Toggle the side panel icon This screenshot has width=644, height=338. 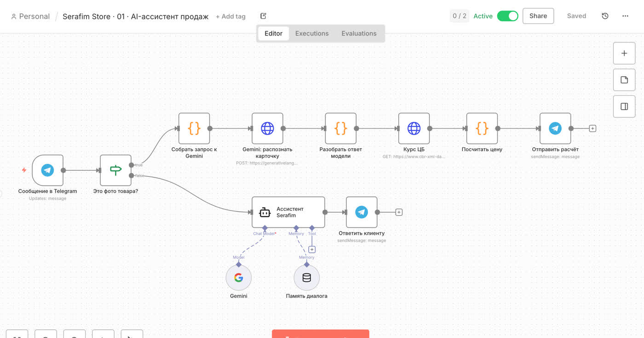(624, 106)
